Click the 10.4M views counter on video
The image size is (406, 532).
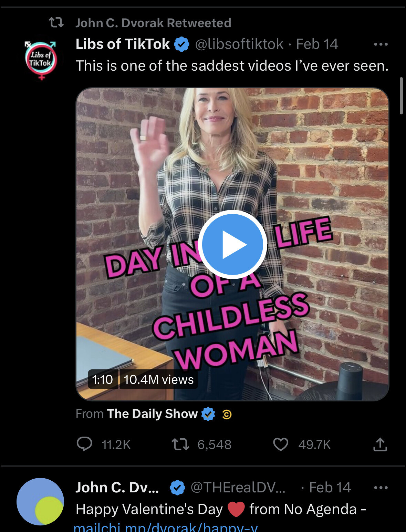coord(158,379)
